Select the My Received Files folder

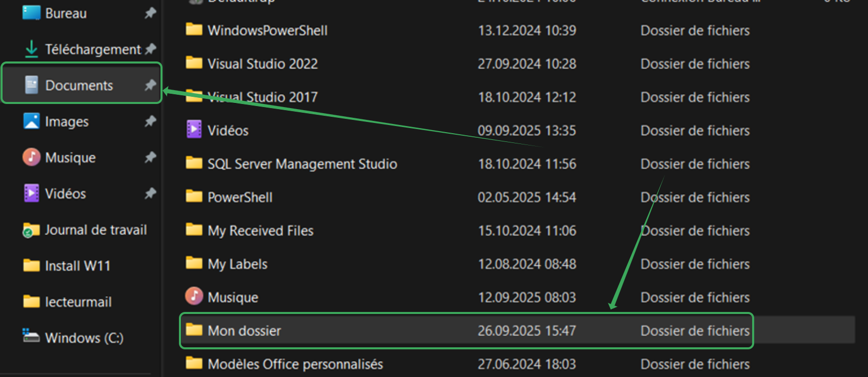518,230
